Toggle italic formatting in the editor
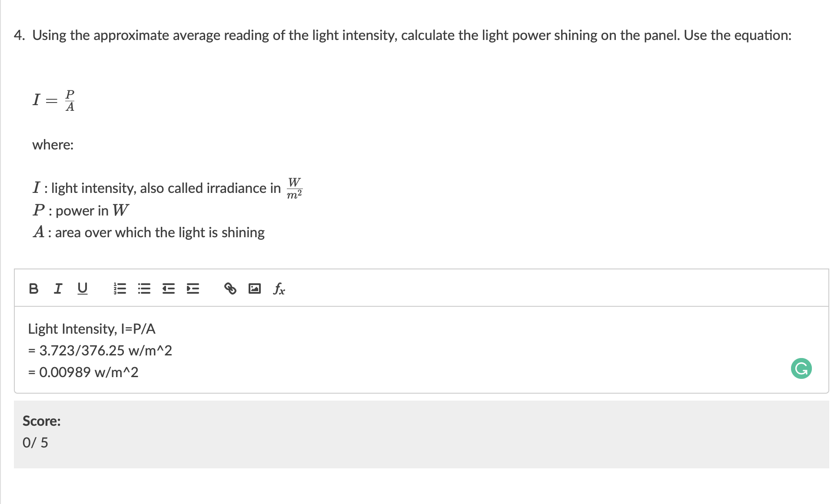The width and height of the screenshot is (831, 504). 58,288
